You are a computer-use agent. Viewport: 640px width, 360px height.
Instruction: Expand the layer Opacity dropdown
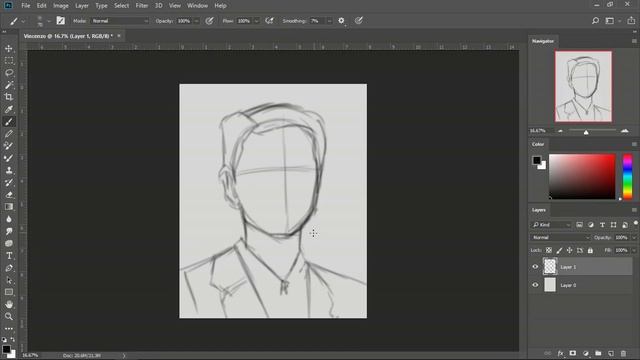634,238
